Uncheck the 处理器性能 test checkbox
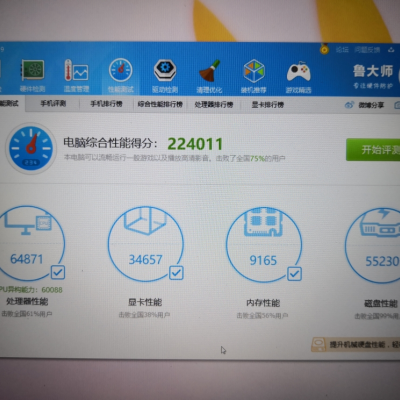This screenshot has height=400, width=400. pyautogui.click(x=58, y=272)
